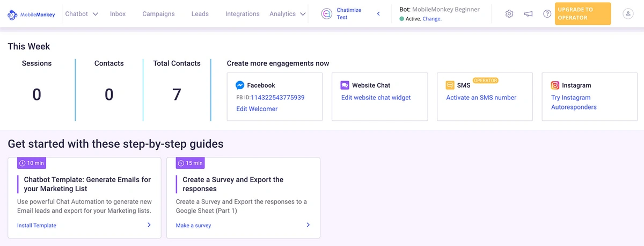Click the Change bot link
Screen dimensions: 644x246
(432, 19)
